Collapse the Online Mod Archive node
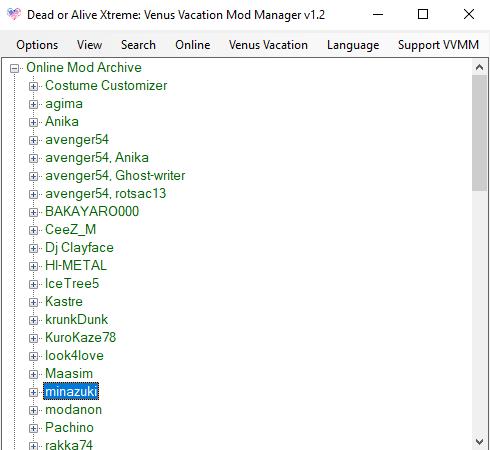490x450 pixels. point(14,68)
